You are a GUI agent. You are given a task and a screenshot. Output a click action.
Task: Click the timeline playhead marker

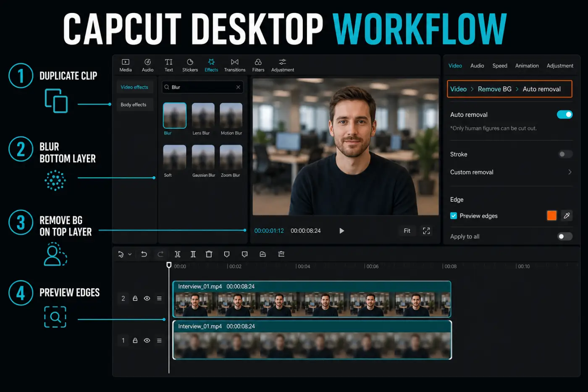169,265
